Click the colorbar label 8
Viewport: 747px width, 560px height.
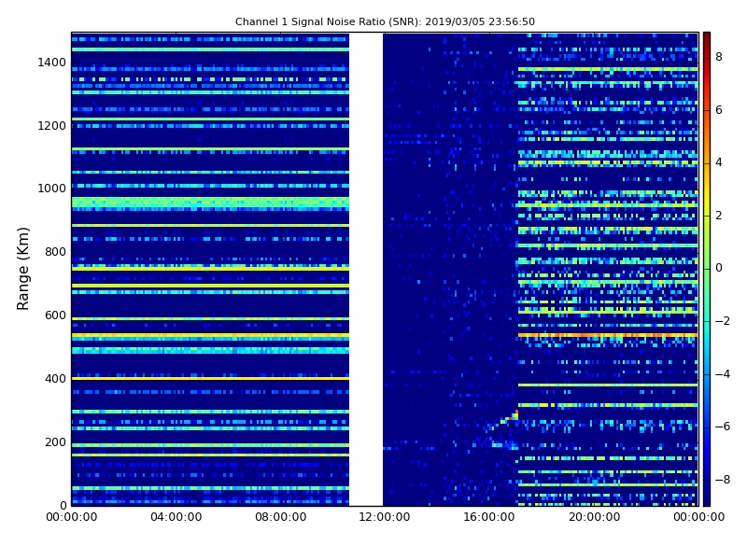pyautogui.click(x=719, y=57)
